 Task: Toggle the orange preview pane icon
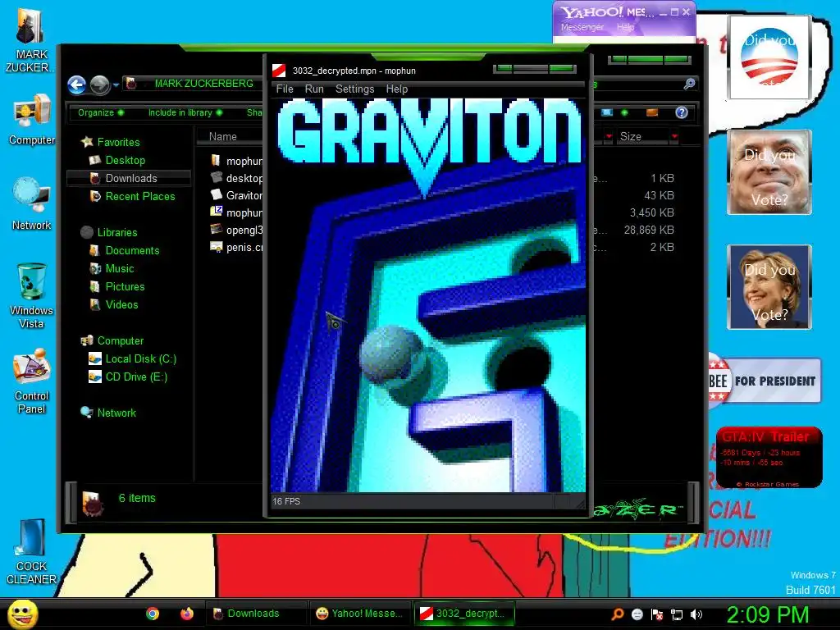(652, 112)
